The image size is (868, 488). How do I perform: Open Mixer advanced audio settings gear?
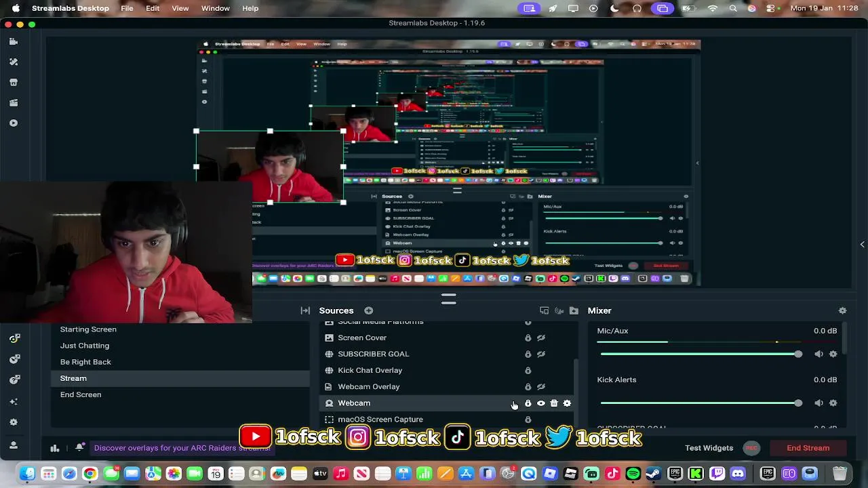[842, 310]
